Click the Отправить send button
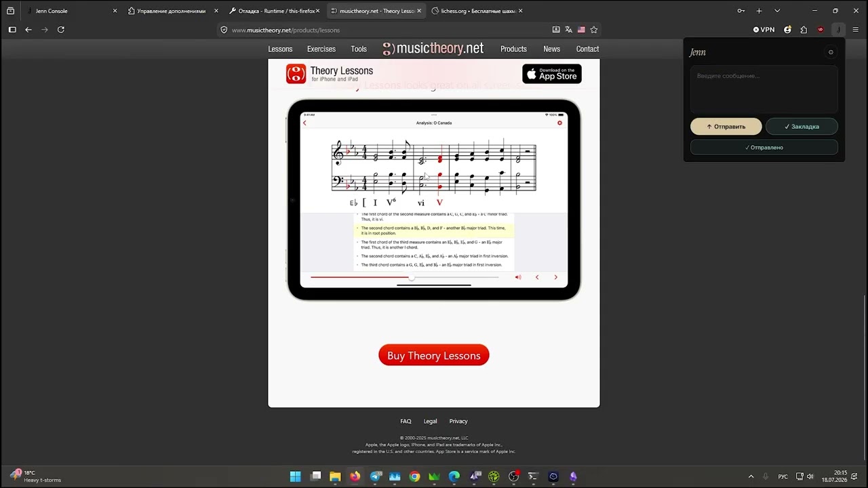The image size is (868, 488). point(726,127)
